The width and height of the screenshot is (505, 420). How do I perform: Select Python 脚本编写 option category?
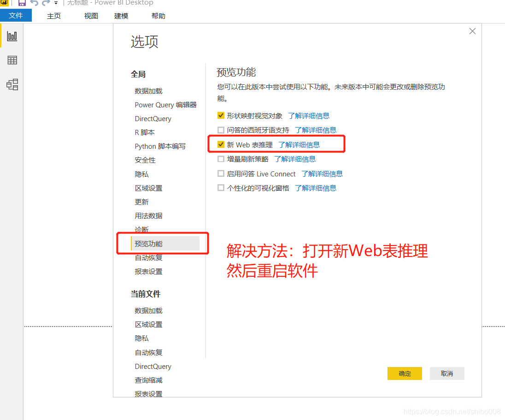pos(160,146)
